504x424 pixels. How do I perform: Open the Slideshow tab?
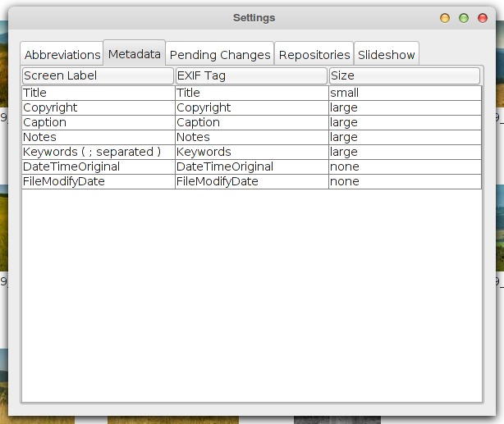(387, 54)
